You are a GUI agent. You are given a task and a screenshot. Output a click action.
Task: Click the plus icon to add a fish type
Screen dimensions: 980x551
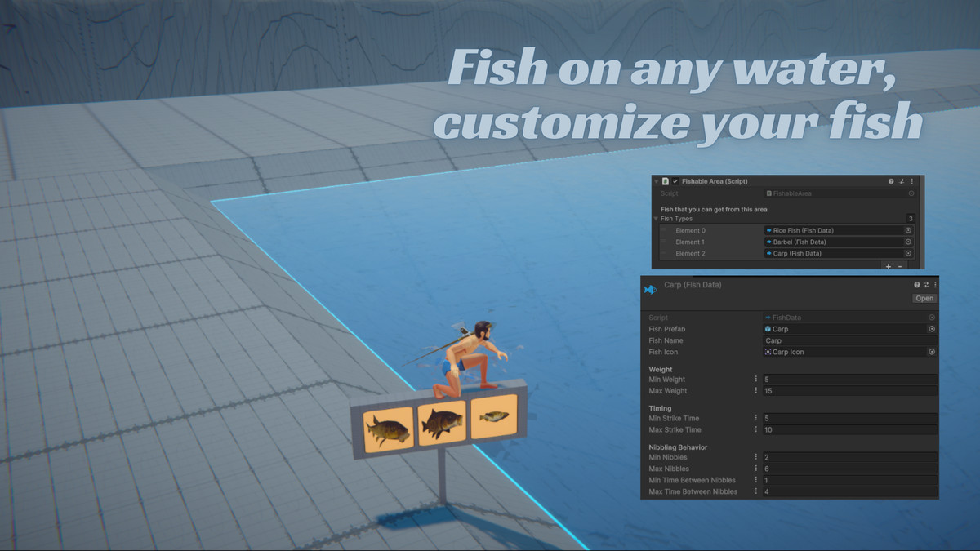click(x=889, y=266)
